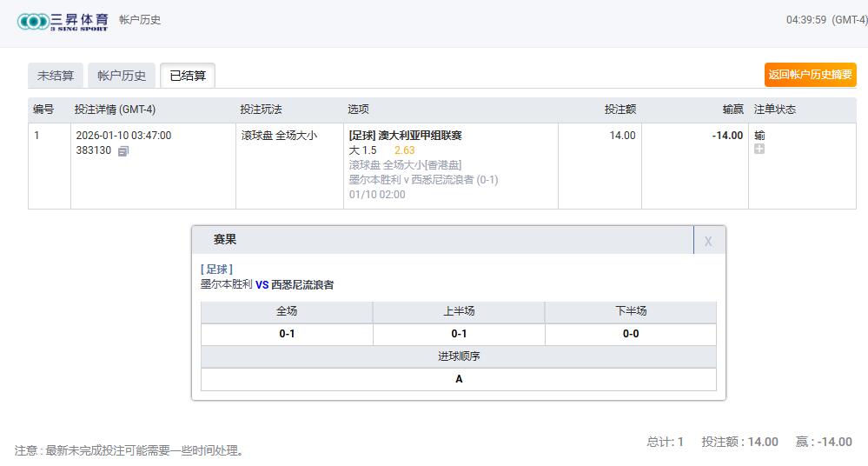Open the 帐户历史 tab
868x466 pixels.
(122, 76)
